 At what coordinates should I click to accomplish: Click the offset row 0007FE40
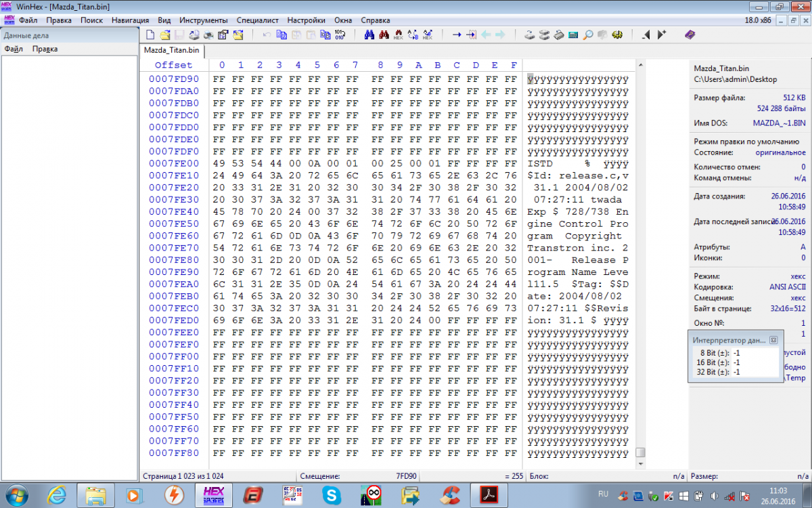174,211
